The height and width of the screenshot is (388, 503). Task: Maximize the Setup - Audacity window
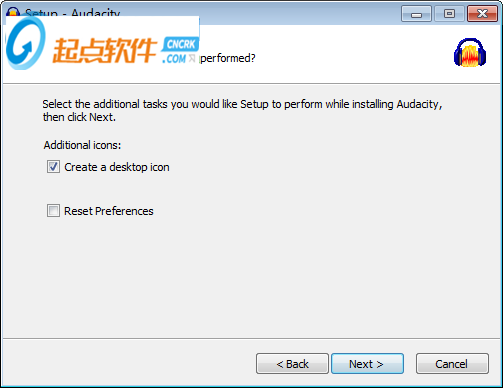[x=449, y=14]
